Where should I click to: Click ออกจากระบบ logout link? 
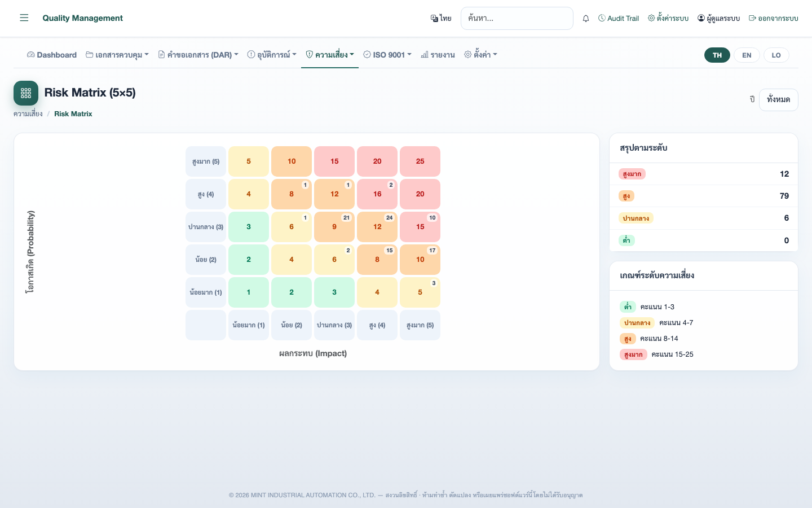pos(773,18)
